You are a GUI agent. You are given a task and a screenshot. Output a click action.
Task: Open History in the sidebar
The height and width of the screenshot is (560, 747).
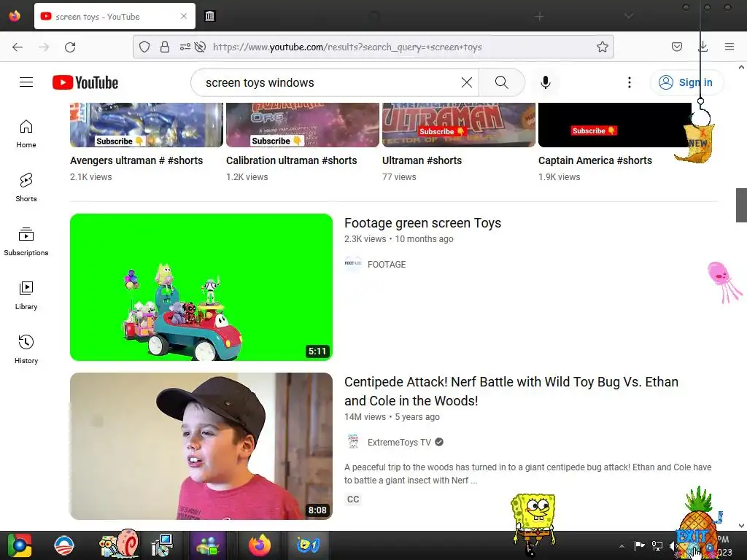tap(26, 349)
